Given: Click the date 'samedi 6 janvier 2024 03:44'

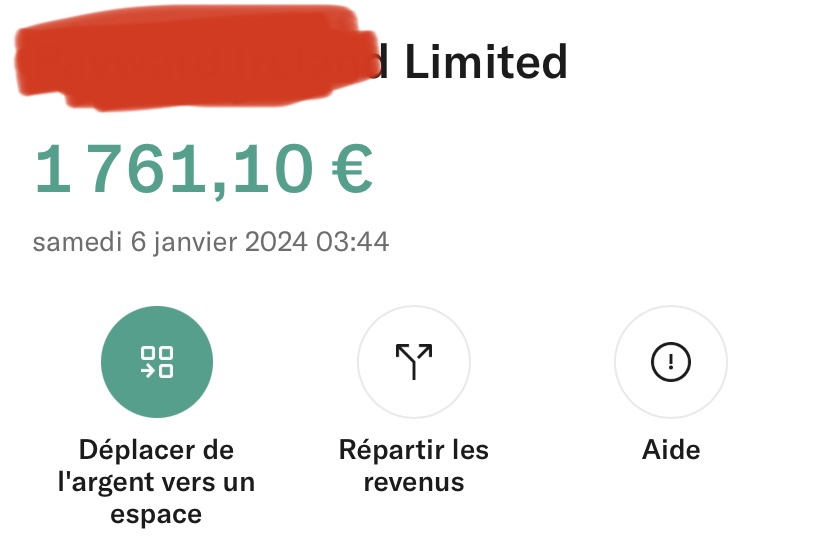Looking at the screenshot, I should (210, 242).
